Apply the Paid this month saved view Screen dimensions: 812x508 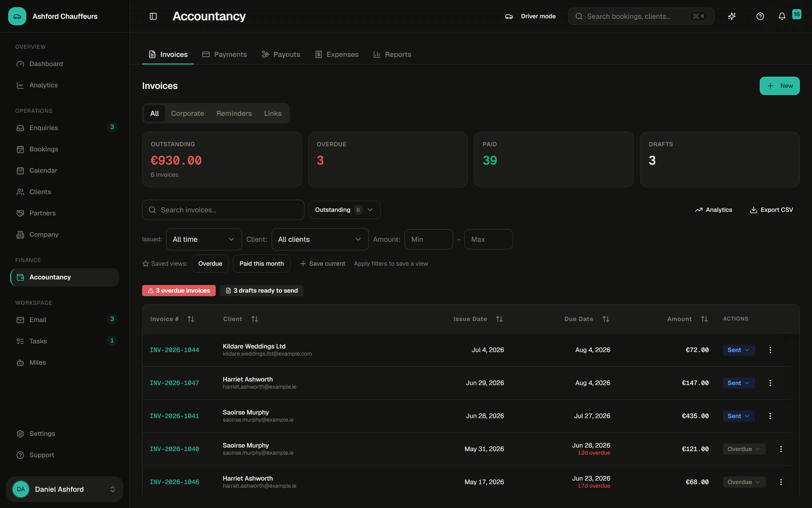[x=261, y=263]
